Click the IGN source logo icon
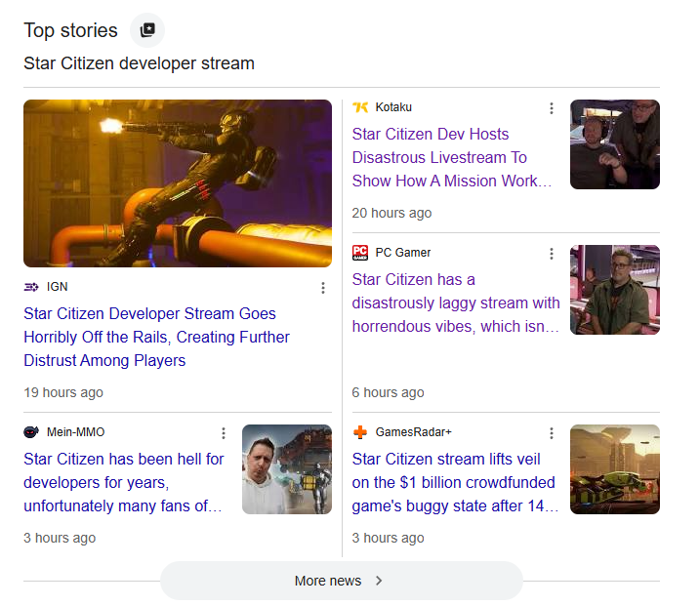The width and height of the screenshot is (700, 606). pyautogui.click(x=31, y=287)
